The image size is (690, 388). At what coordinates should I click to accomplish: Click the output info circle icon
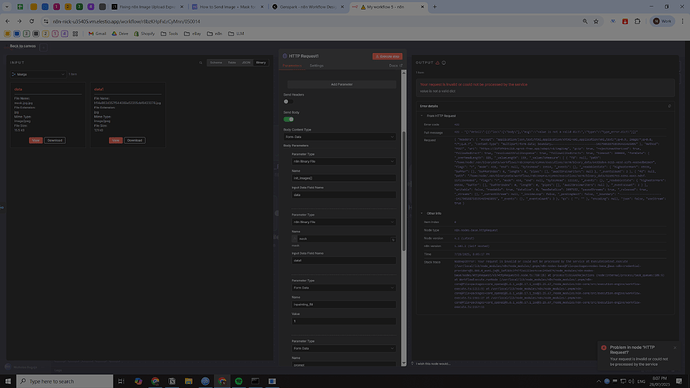[x=444, y=63]
